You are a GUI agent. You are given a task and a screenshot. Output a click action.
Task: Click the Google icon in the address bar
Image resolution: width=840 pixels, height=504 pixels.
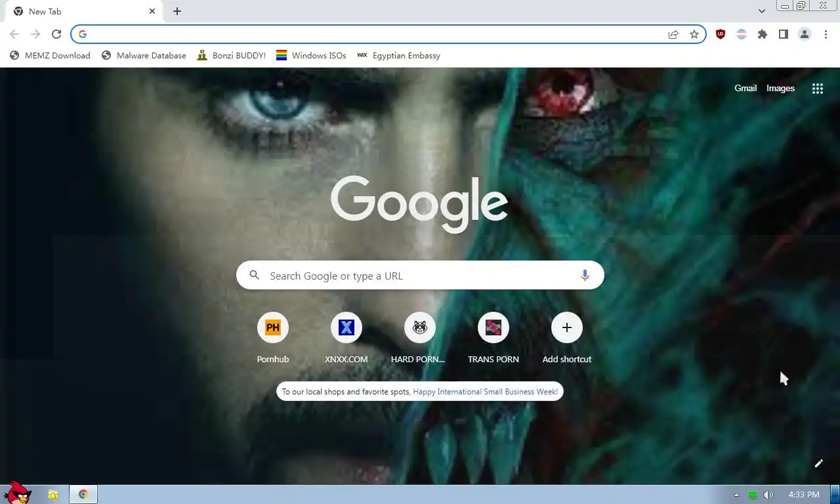pos(83,34)
